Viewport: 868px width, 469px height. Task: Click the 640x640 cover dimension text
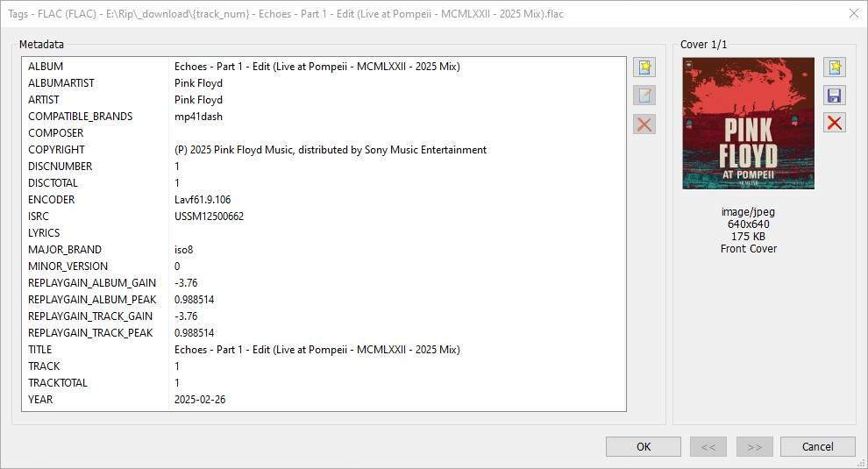749,224
